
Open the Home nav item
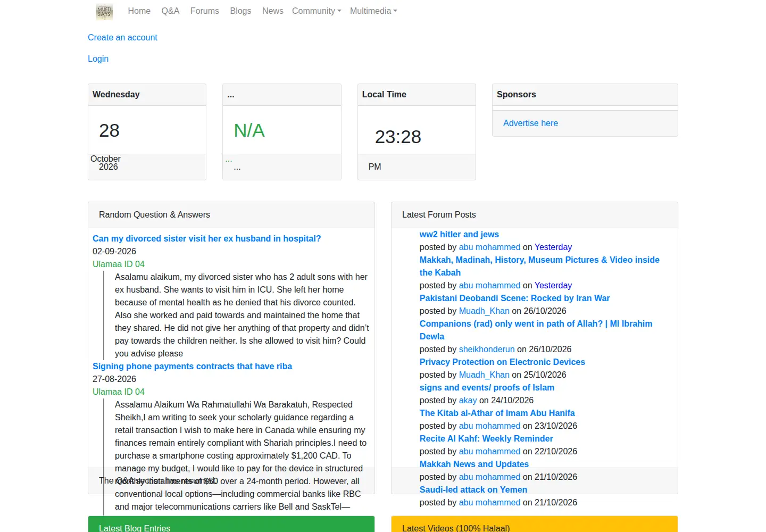pos(139,11)
